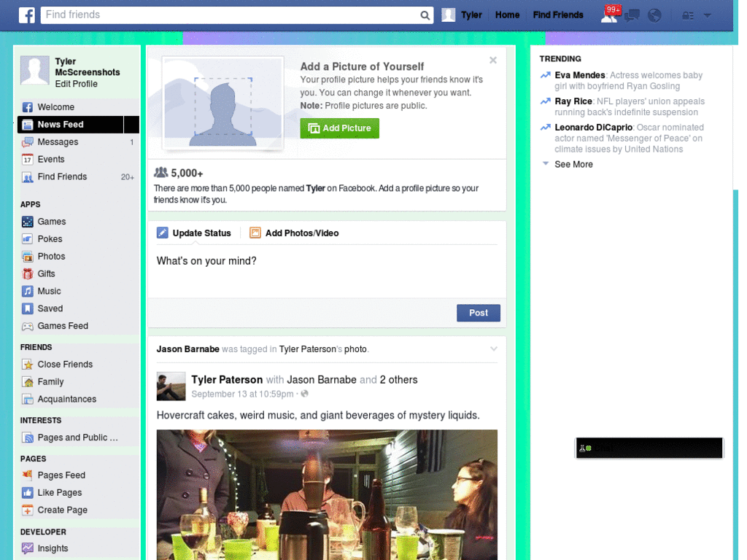Click the green Add Picture button
The image size is (747, 560).
pos(340,128)
